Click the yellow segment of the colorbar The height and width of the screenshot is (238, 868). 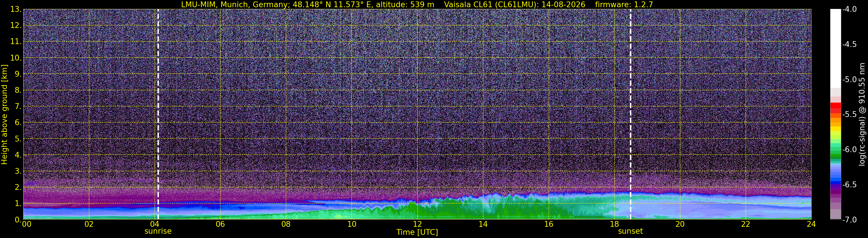[835, 129]
